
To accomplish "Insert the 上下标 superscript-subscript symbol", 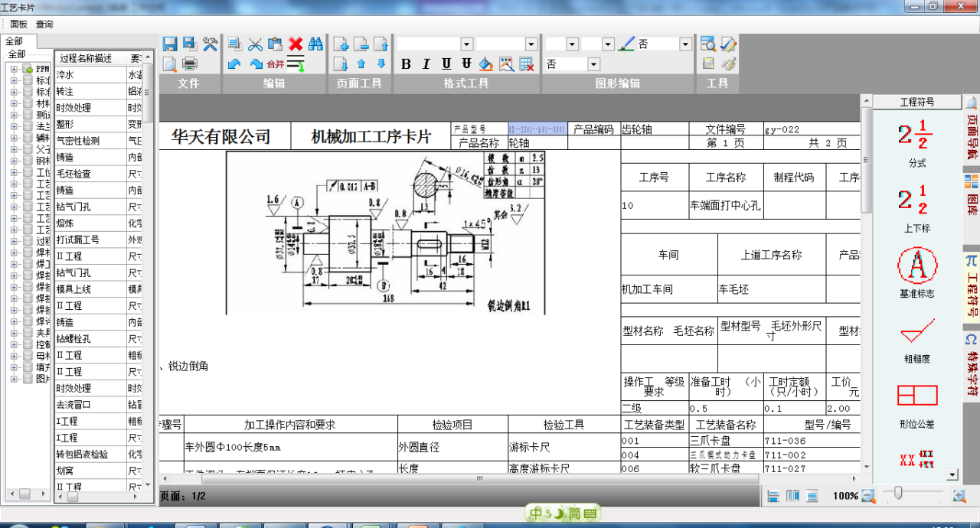I will [x=917, y=207].
